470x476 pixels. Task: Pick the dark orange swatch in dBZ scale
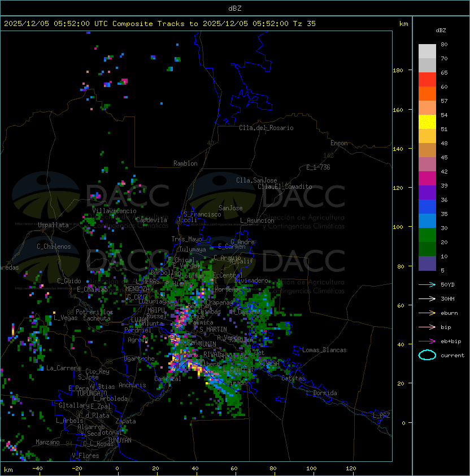coord(427,93)
